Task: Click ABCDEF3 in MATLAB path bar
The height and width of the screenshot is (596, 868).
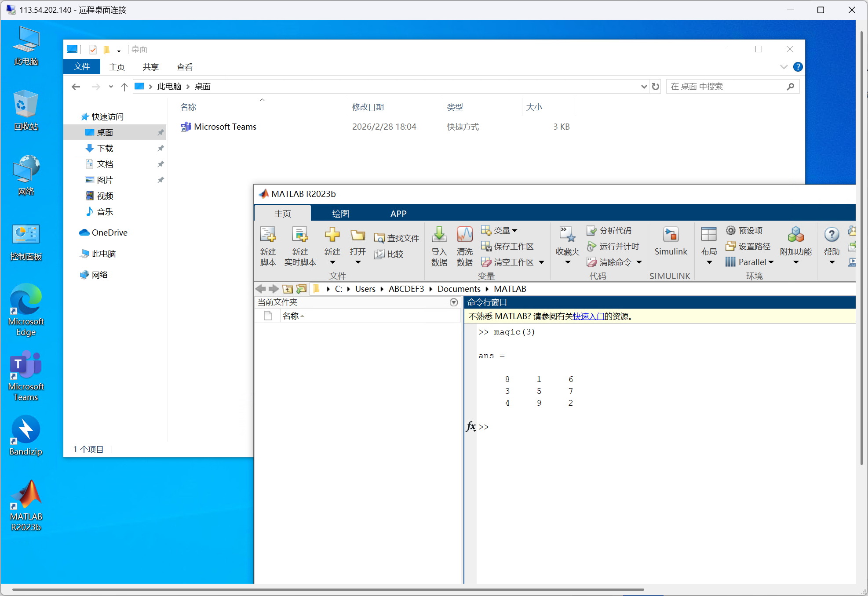Action: click(406, 289)
